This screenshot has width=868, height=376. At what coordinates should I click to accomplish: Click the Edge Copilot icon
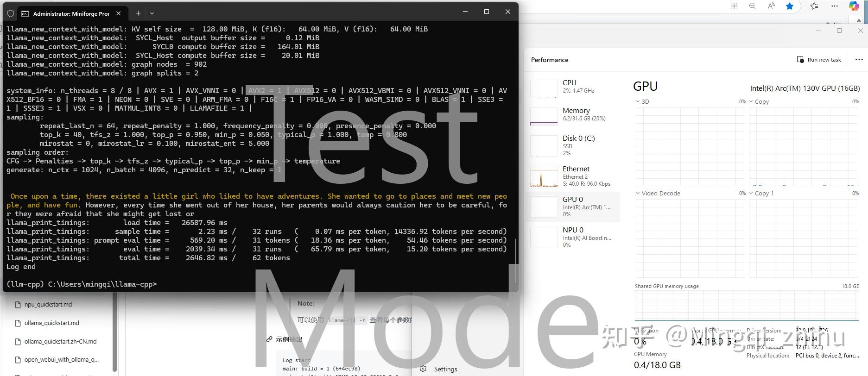854,6
